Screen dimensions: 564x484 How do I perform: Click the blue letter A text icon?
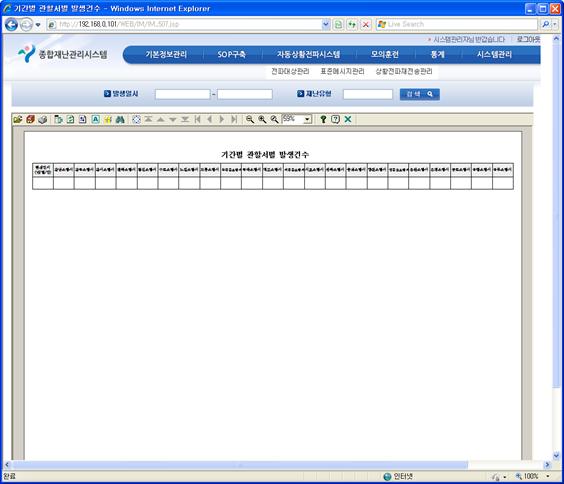click(95, 119)
